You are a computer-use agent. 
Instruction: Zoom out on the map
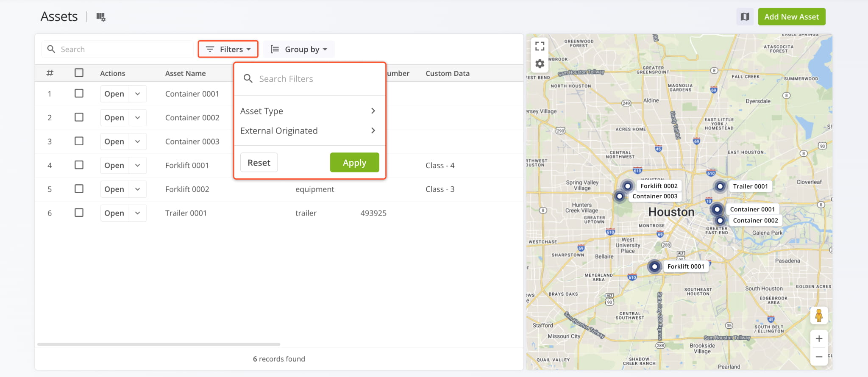819,357
